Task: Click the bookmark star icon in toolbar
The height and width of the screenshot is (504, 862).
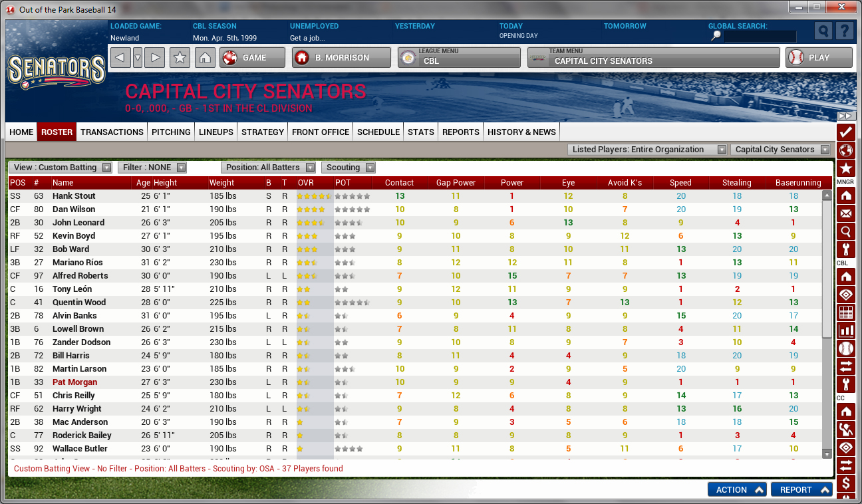Action: tap(179, 58)
